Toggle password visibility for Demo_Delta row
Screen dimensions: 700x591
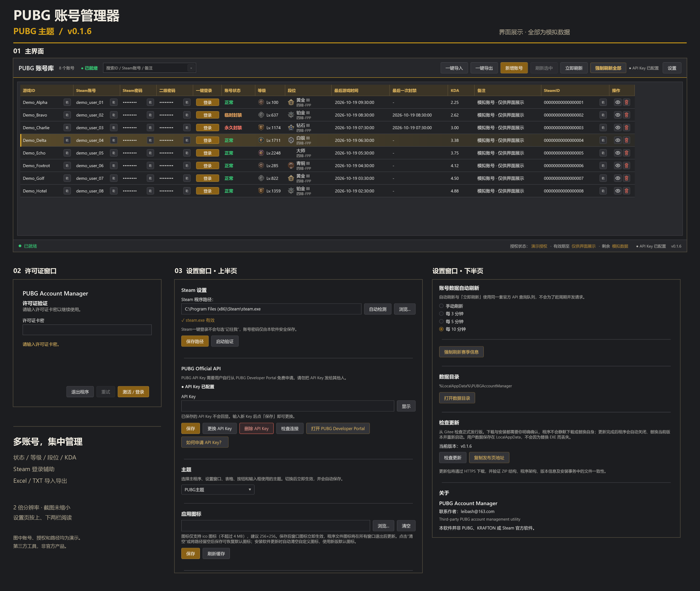click(618, 140)
